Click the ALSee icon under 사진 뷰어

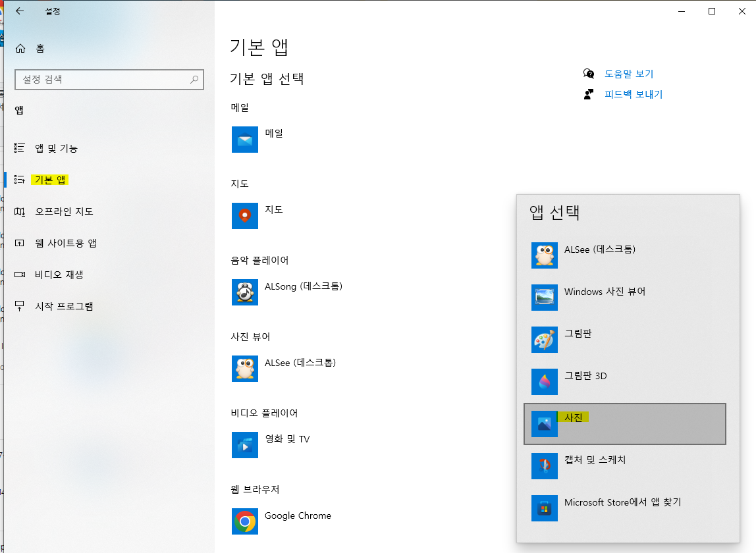(x=244, y=369)
